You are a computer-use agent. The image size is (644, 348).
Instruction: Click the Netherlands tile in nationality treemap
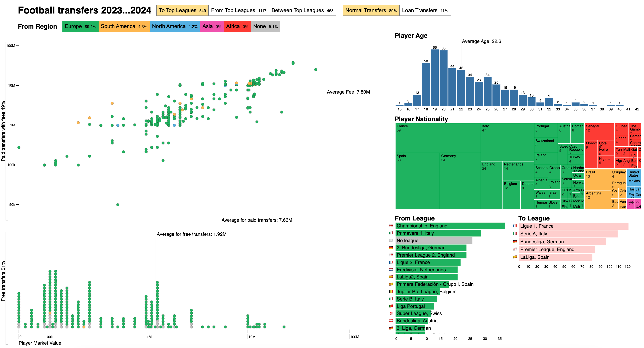[x=518, y=171]
